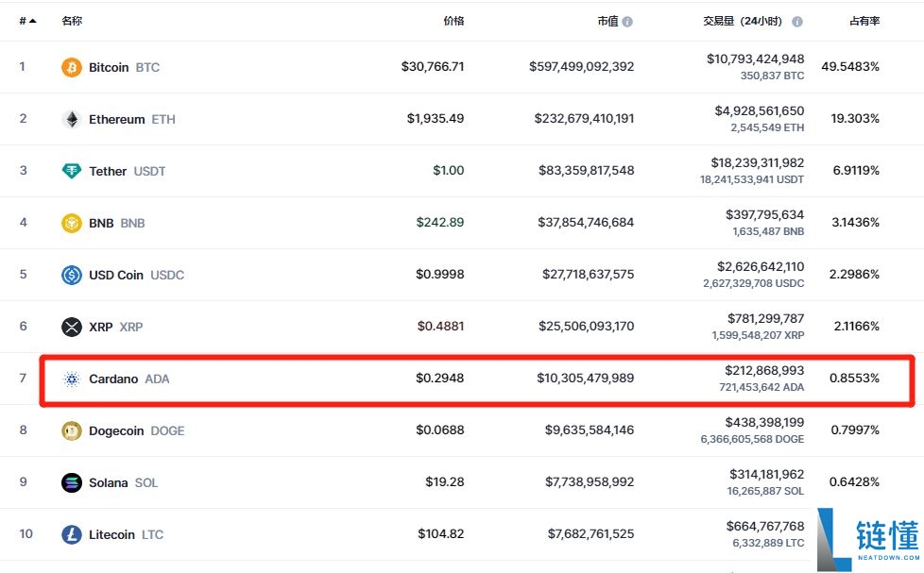Click Dogecoin market cap $9,635,584,146

(590, 430)
